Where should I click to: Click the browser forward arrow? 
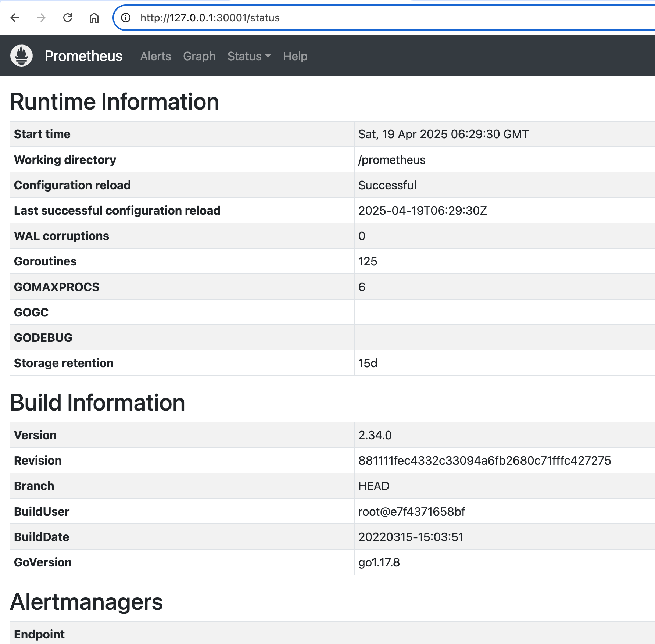pos(41,18)
